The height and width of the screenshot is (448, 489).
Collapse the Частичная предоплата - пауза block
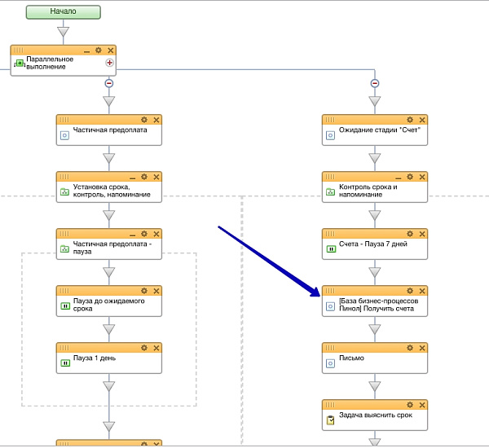point(133,235)
